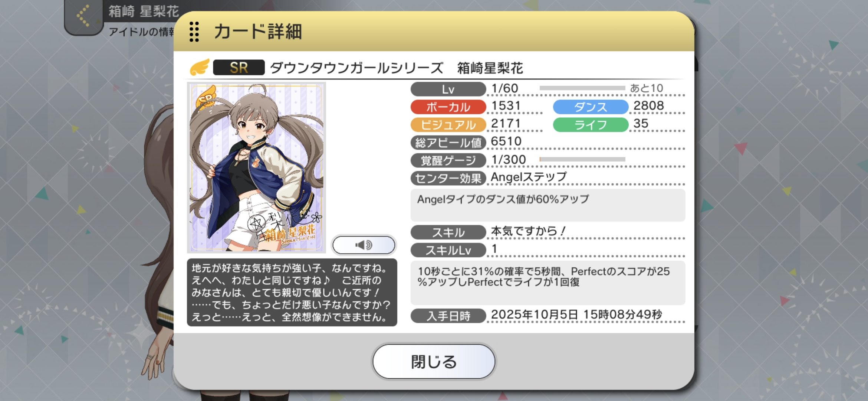Image resolution: width=868 pixels, height=401 pixels.
Task: Tap the back arrow beside 箱崎 星梨花
Action: 84,16
